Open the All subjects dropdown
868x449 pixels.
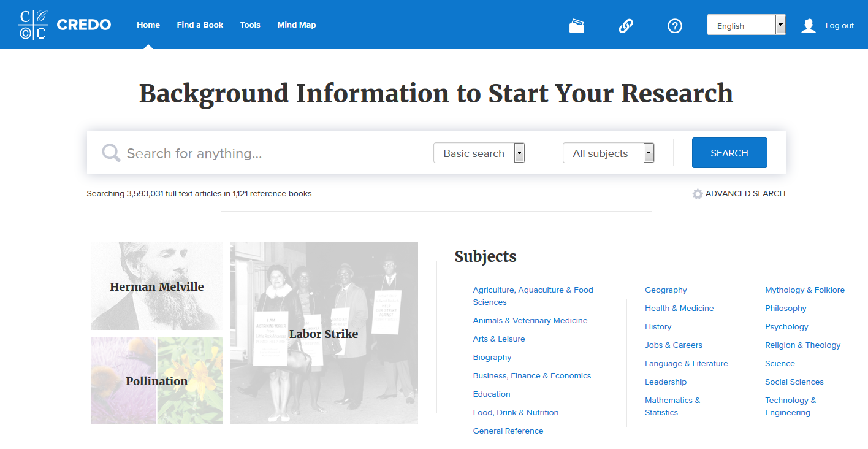pyautogui.click(x=608, y=153)
